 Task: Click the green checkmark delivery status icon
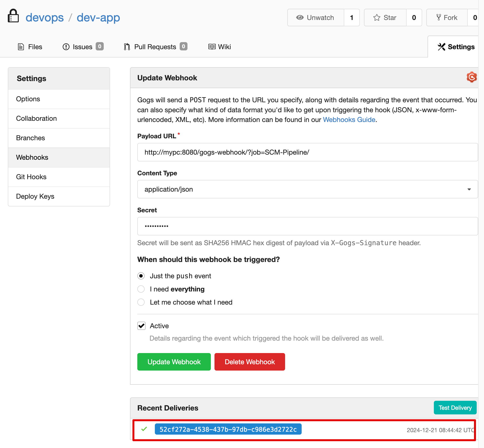coord(144,429)
